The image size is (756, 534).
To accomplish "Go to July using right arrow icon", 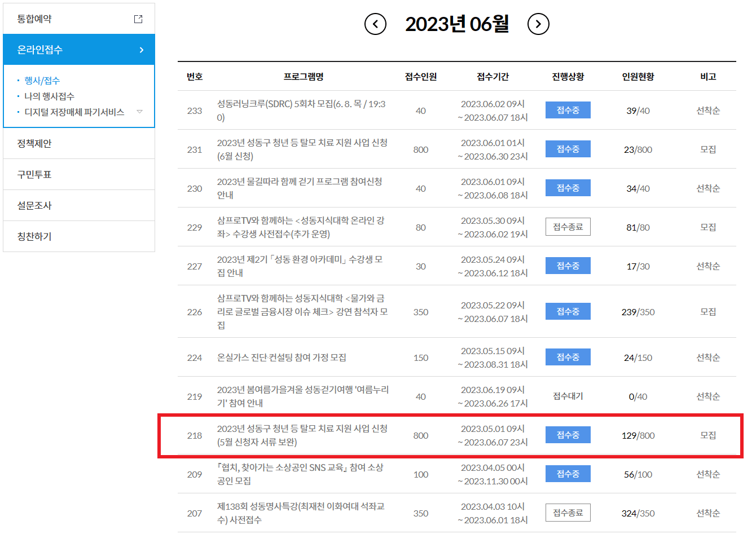I will pyautogui.click(x=538, y=24).
